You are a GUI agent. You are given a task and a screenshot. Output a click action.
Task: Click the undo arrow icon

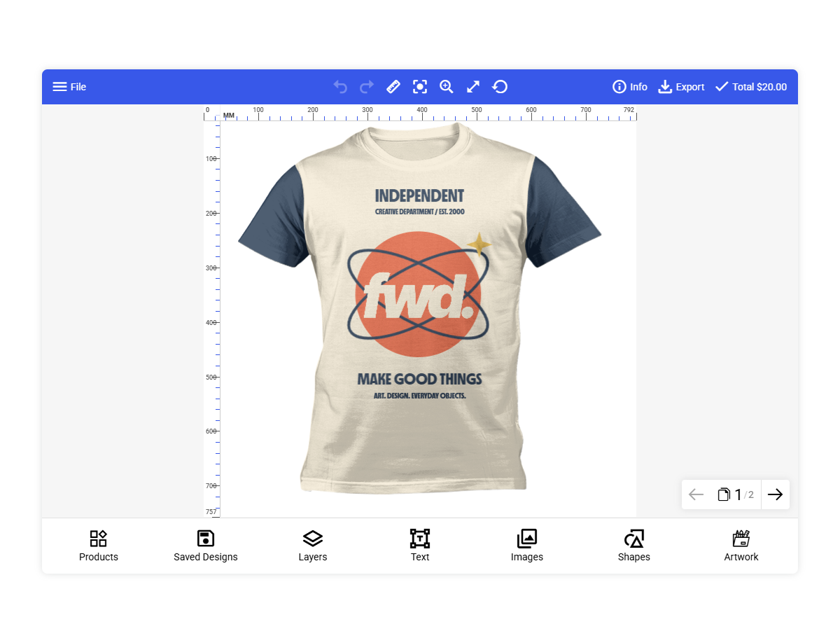[340, 87]
